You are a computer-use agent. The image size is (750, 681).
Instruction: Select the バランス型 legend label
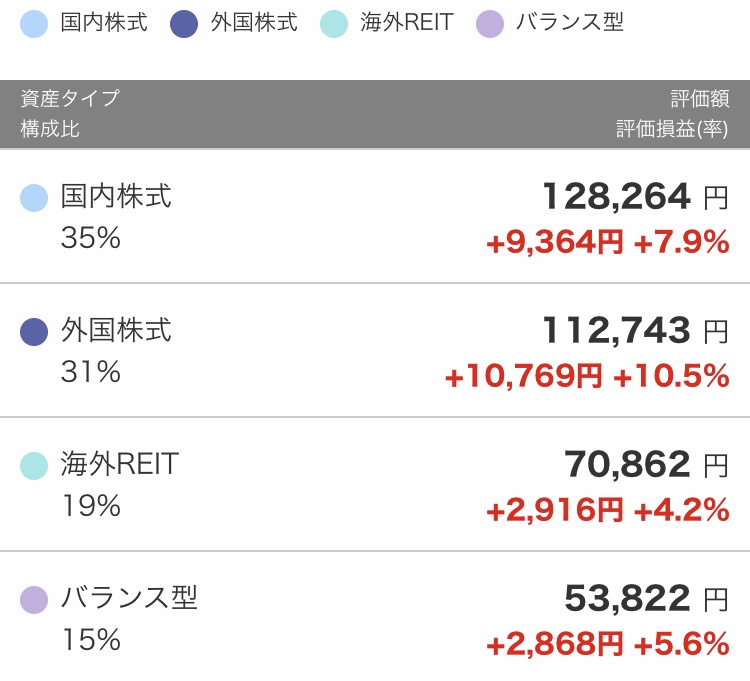point(570,22)
